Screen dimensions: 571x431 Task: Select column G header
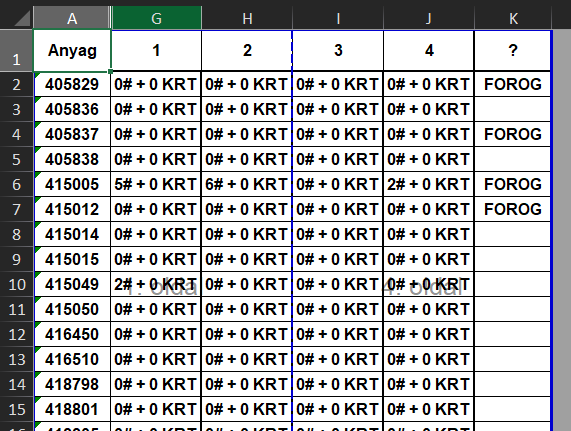pyautogui.click(x=156, y=18)
